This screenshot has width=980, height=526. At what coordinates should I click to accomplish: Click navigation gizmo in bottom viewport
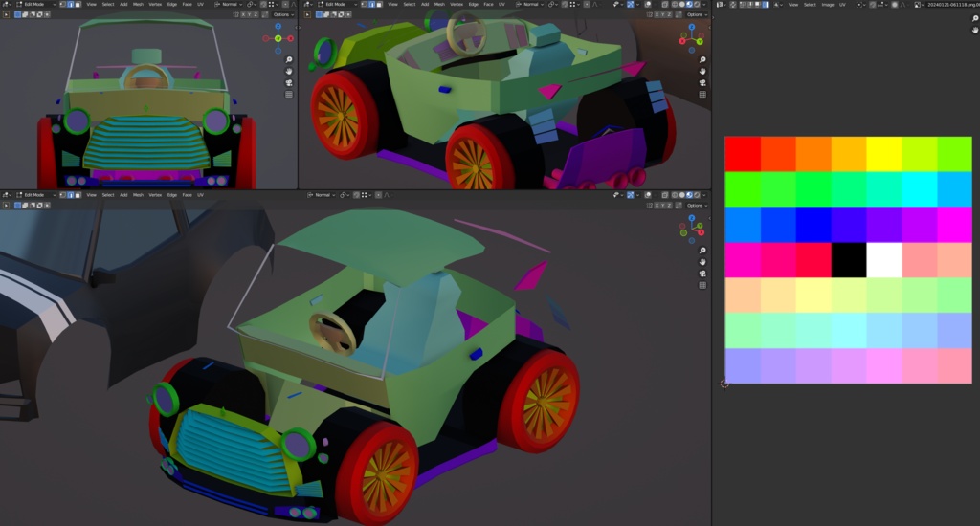click(x=692, y=230)
